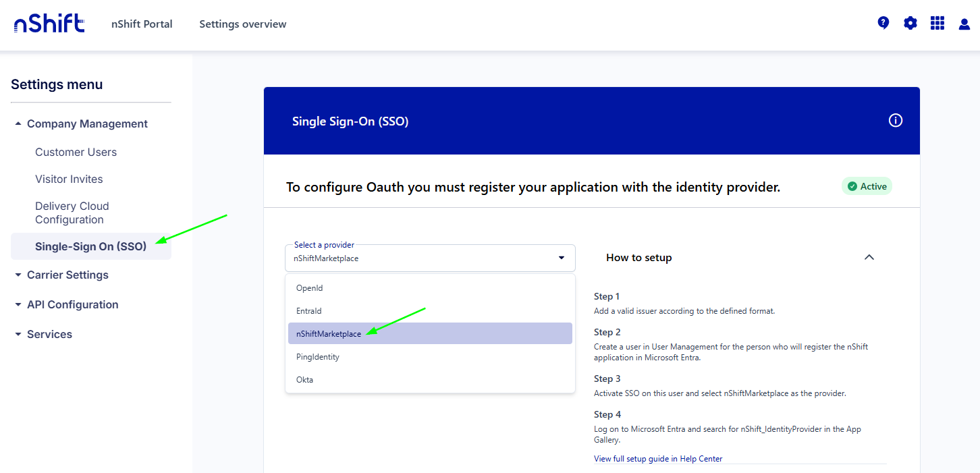
Task: Open the user profile icon
Action: [964, 23]
